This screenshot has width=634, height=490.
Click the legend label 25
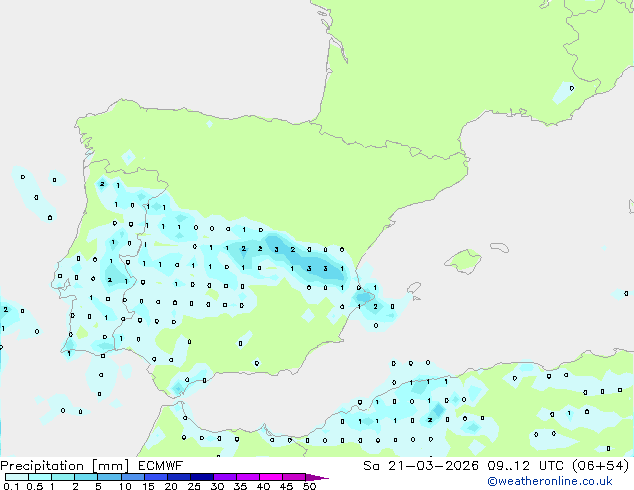pyautogui.click(x=194, y=486)
